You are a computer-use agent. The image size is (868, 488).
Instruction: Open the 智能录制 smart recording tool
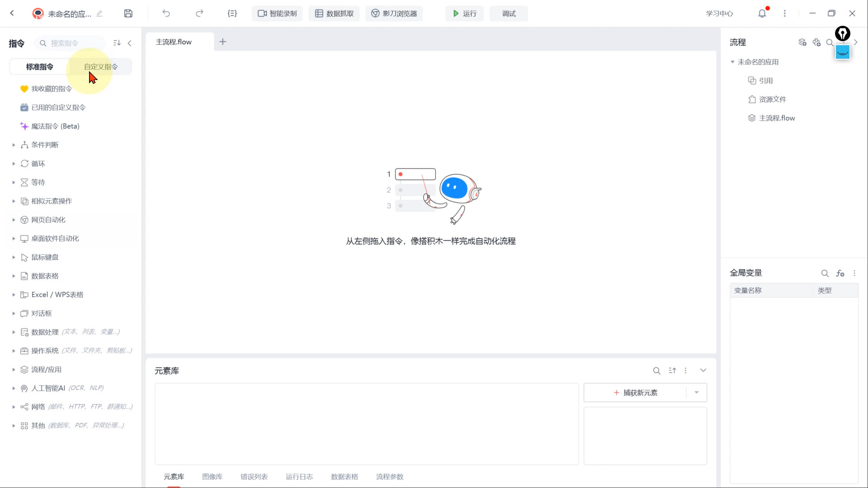coord(277,13)
